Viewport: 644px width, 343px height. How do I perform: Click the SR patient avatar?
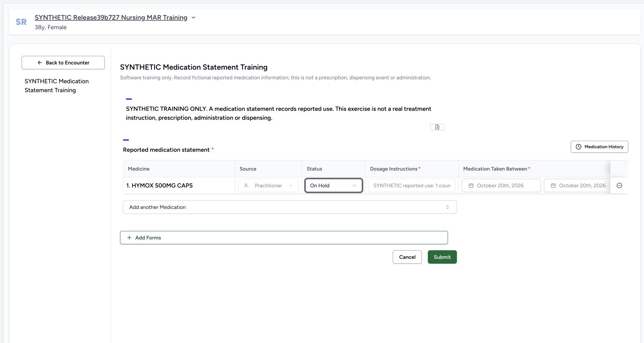point(21,22)
